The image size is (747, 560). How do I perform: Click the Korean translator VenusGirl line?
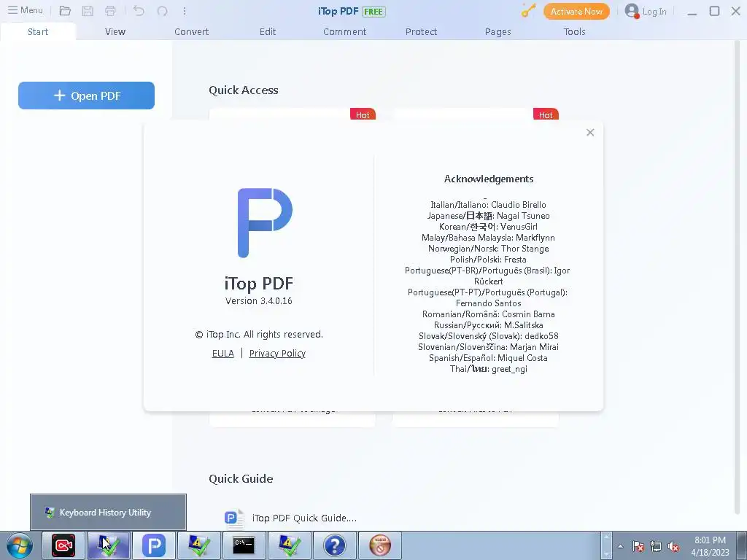(488, 227)
